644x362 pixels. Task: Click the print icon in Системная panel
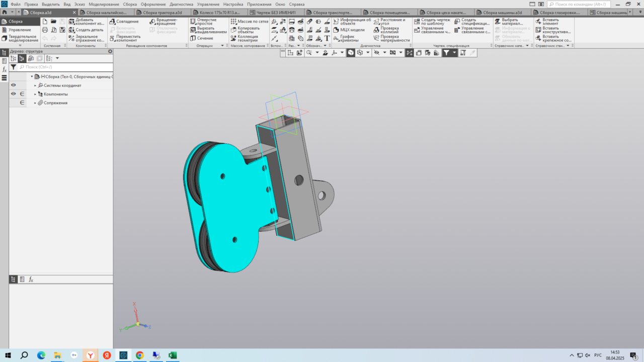[x=45, y=30]
